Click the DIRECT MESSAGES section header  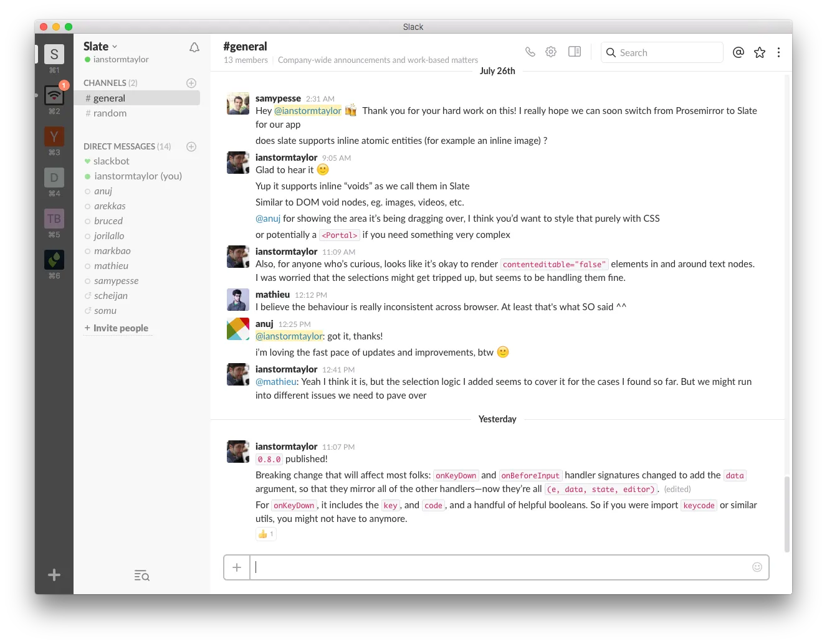pos(127,146)
